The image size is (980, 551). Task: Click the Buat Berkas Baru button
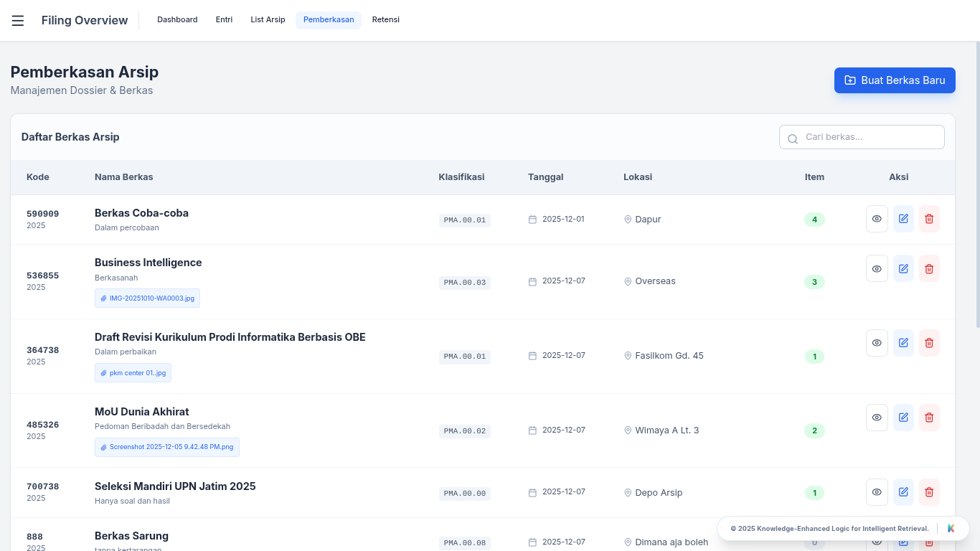click(x=894, y=80)
